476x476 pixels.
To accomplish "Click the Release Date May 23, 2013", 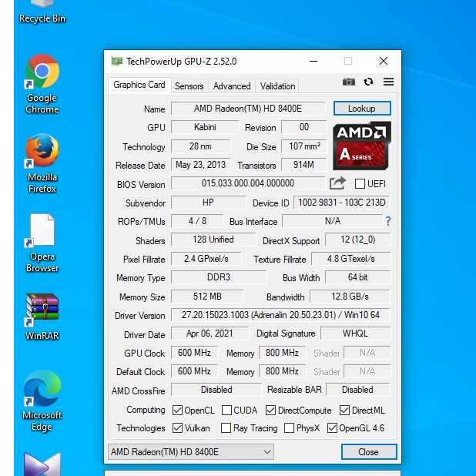I will point(201,165).
